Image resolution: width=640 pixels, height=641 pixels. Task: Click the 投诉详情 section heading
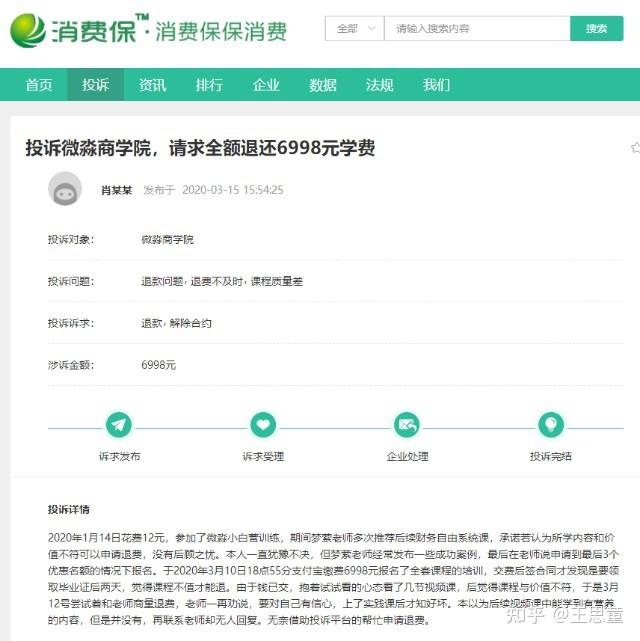(69, 510)
